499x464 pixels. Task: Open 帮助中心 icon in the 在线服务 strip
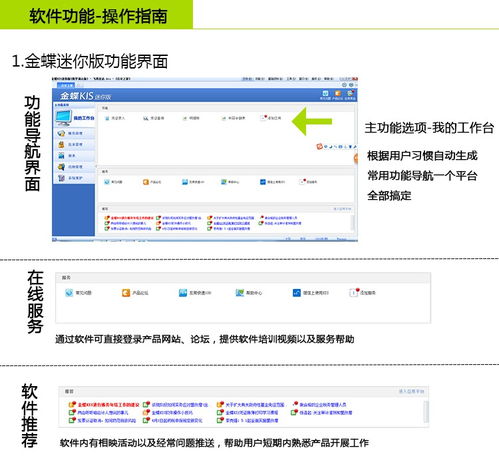click(240, 293)
